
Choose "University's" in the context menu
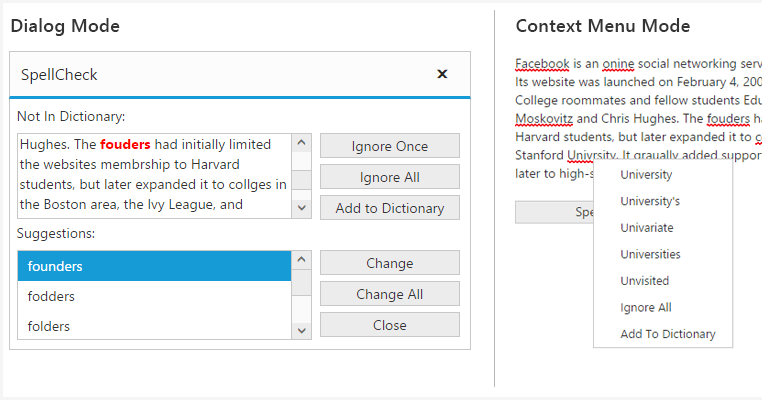650,201
